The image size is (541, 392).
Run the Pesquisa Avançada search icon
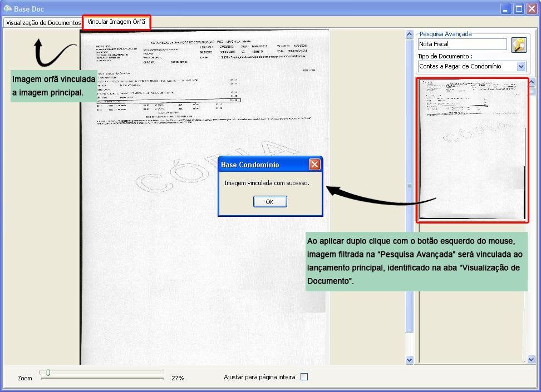pyautogui.click(x=519, y=45)
